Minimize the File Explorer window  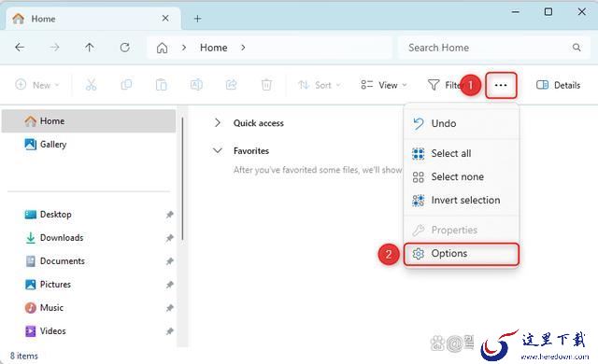pyautogui.click(x=516, y=12)
